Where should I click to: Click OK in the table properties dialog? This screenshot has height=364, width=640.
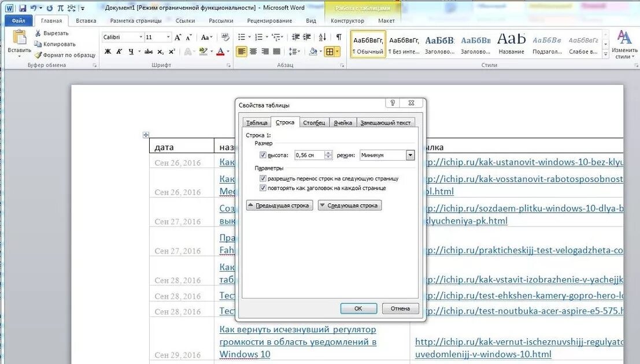358,309
